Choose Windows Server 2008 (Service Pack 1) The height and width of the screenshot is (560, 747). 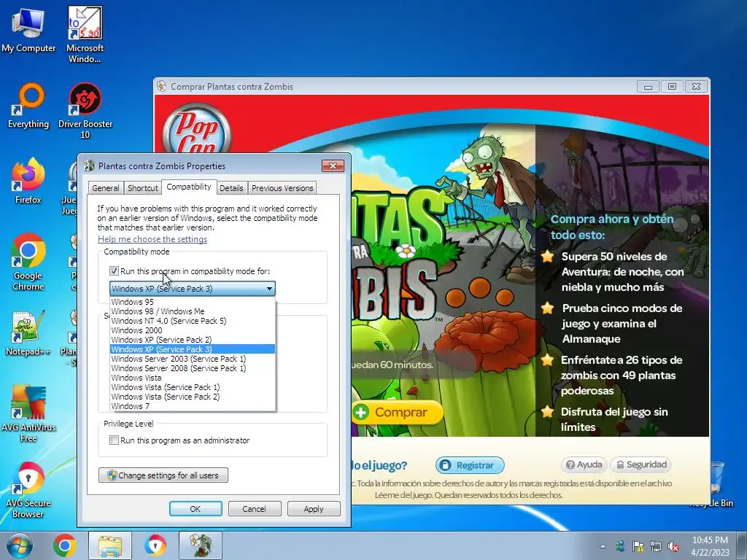pos(193,368)
